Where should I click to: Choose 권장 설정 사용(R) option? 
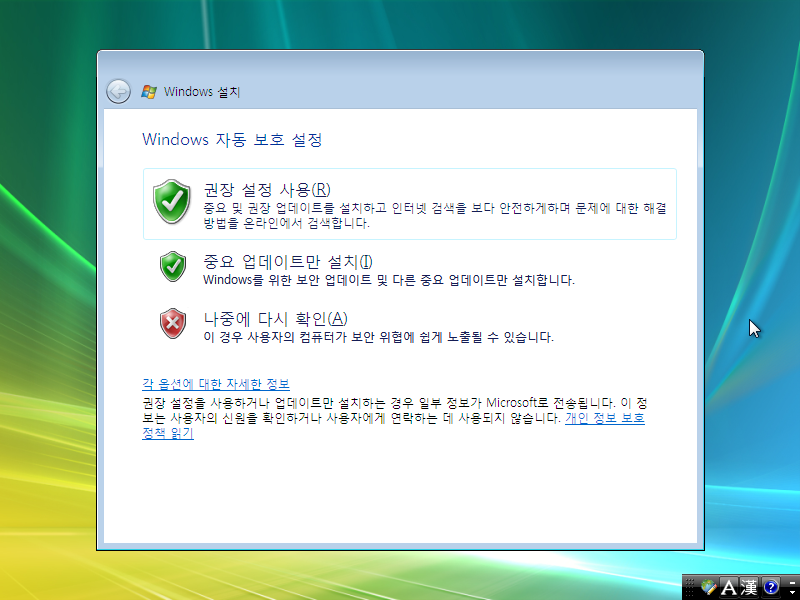pyautogui.click(x=410, y=204)
